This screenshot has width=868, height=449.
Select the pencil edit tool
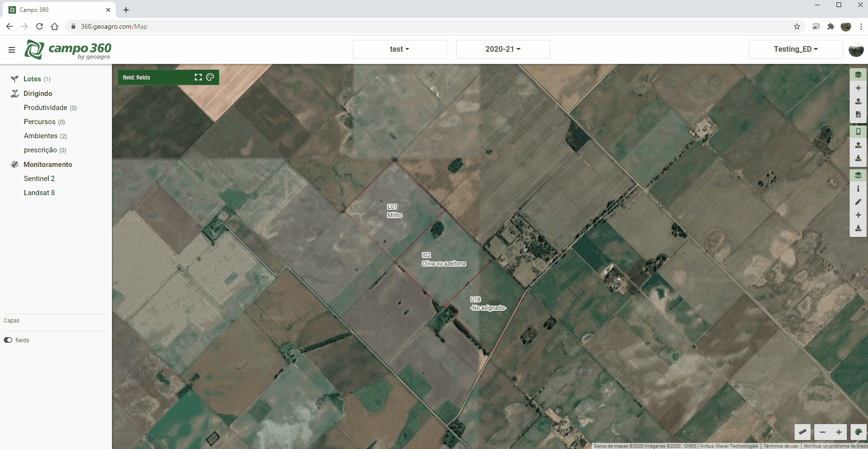(x=858, y=202)
